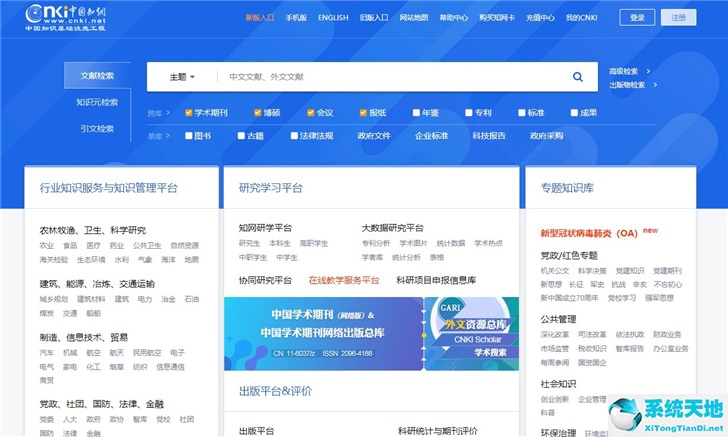
Task: Open 新中国成立70周年 topic link
Action: coord(569,298)
